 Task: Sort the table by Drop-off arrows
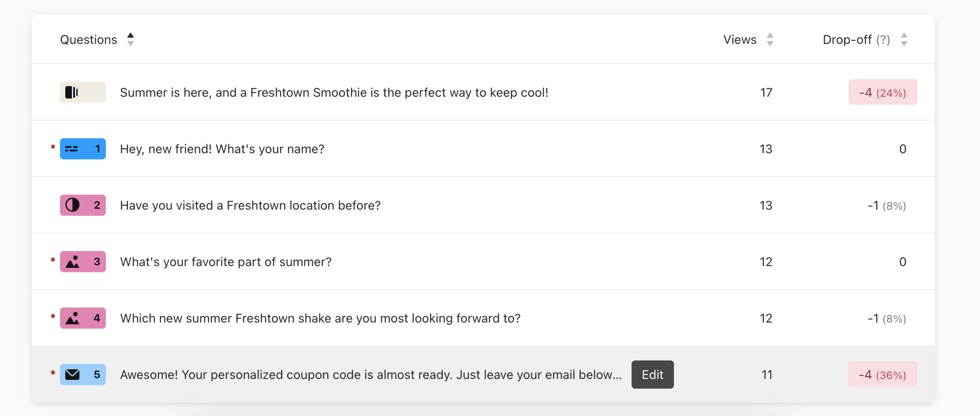[x=904, y=39]
